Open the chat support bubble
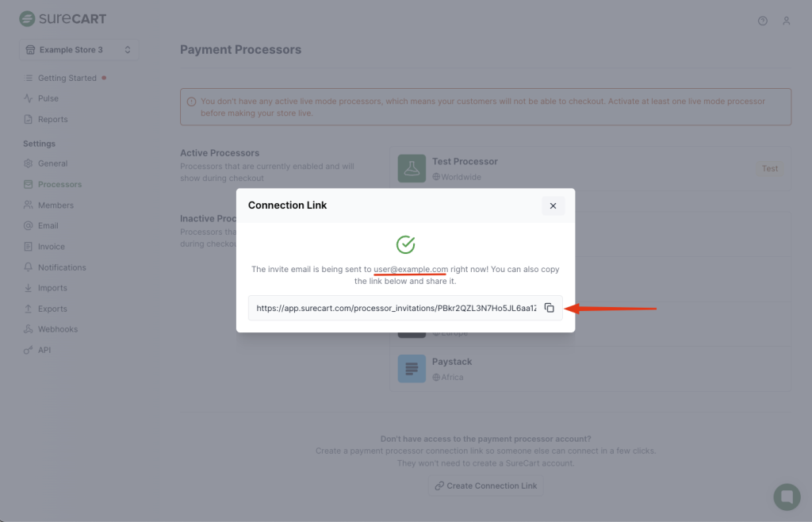This screenshot has width=812, height=522. click(787, 497)
